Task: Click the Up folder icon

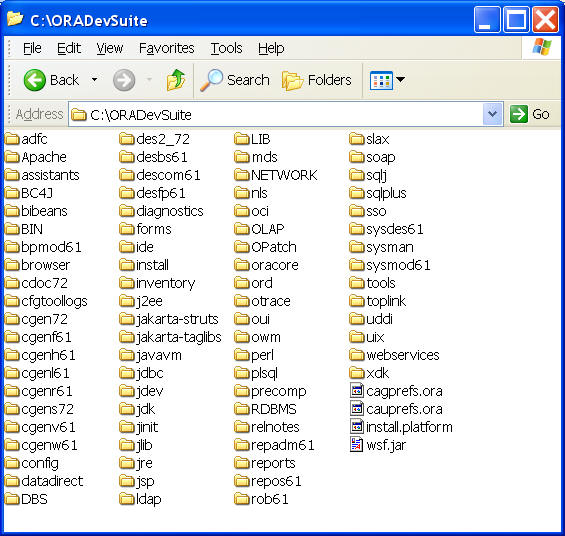Action: (176, 80)
